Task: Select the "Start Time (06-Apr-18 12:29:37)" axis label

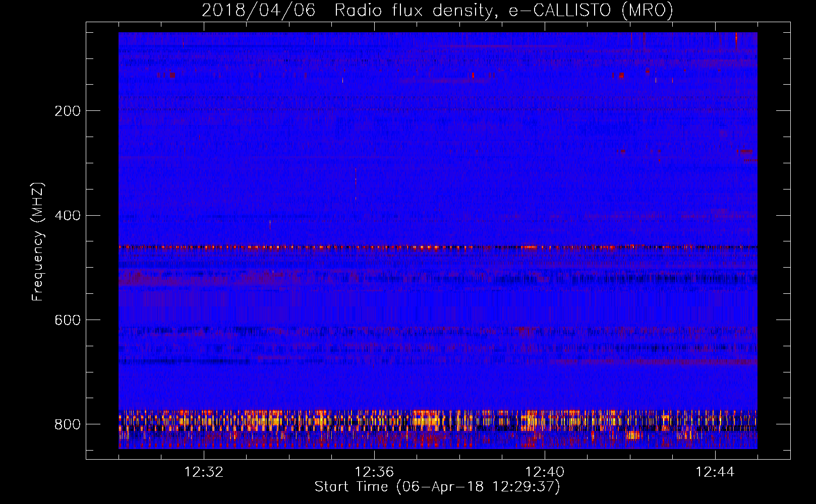Action: pos(437,487)
